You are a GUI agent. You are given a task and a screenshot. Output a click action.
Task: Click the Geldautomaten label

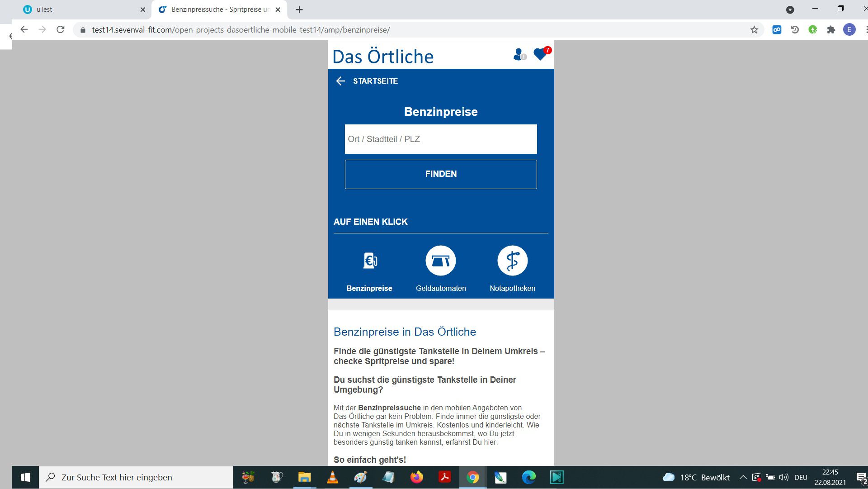point(441,288)
